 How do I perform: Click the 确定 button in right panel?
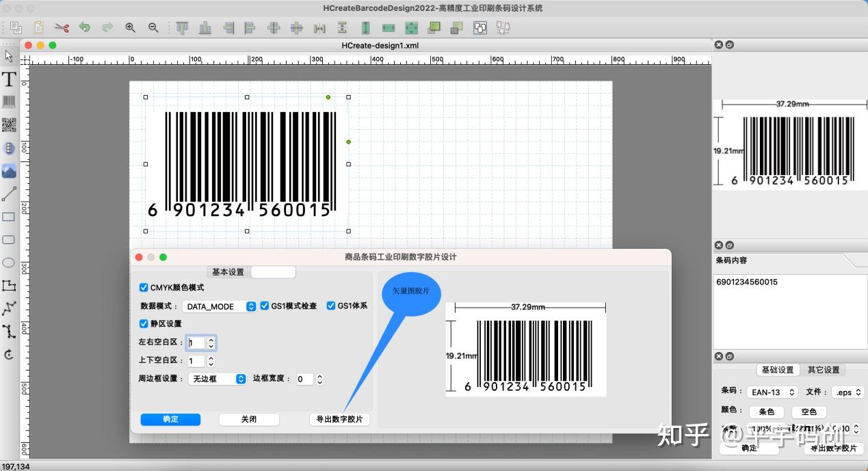tap(749, 448)
